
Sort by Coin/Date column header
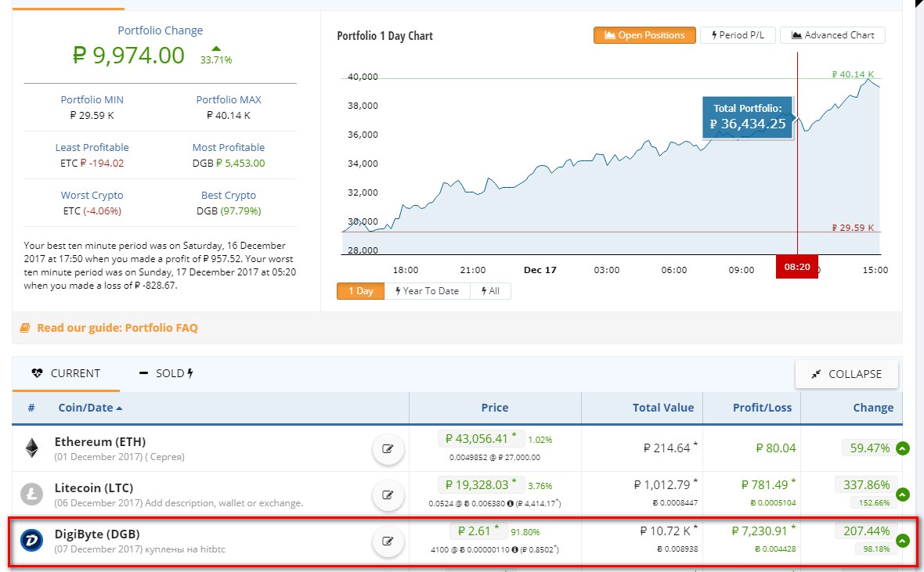[x=90, y=408]
